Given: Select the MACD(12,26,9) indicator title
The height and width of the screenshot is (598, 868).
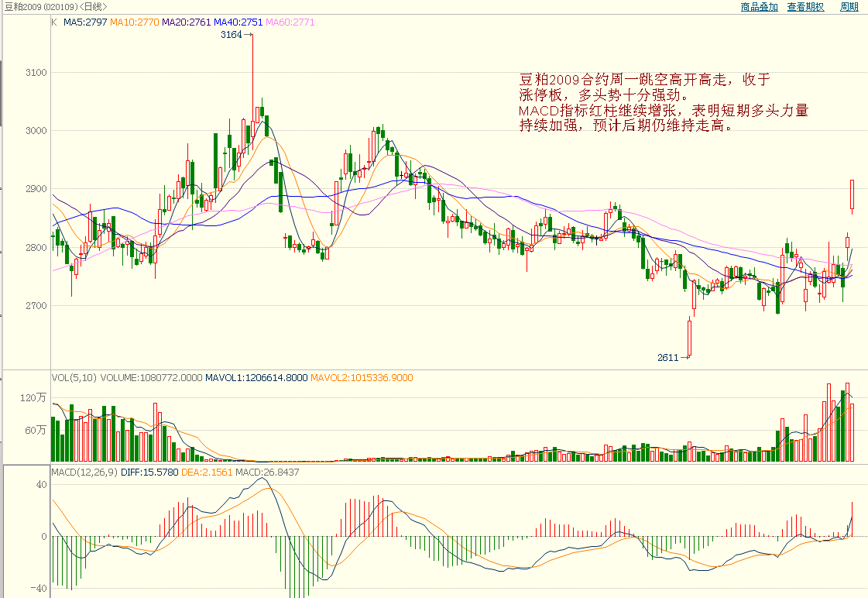Looking at the screenshot, I should click(x=81, y=472).
